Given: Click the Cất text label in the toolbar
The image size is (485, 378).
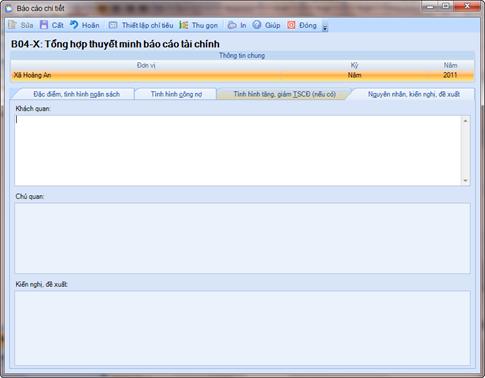Looking at the screenshot, I should [58, 25].
